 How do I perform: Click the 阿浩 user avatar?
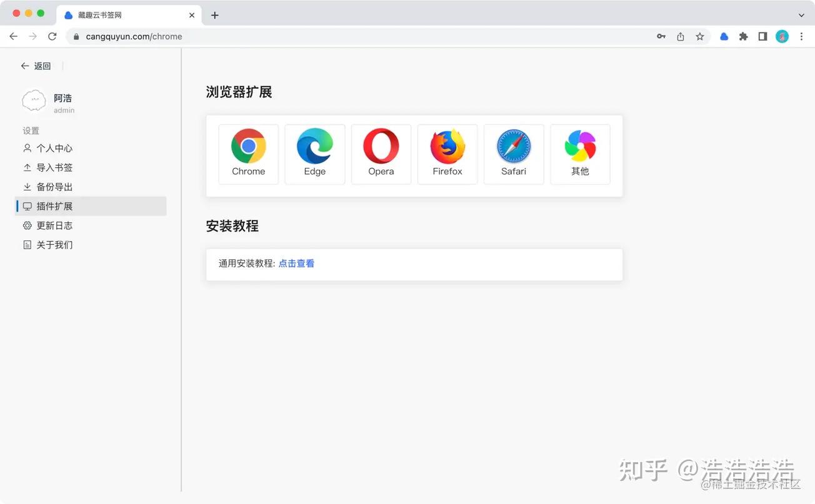[34, 101]
